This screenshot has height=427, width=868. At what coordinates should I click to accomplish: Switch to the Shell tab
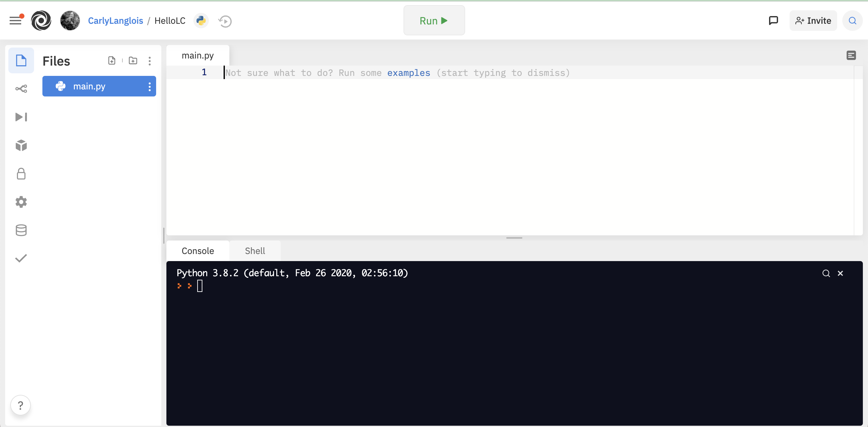pyautogui.click(x=255, y=251)
